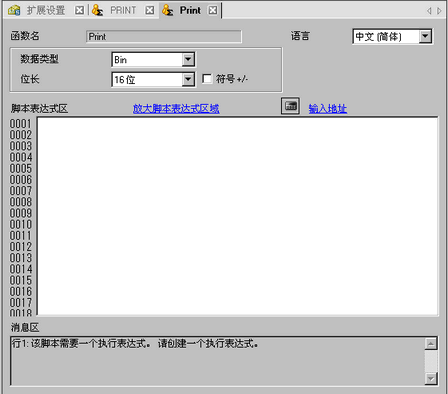This screenshot has width=448, height=394.
Task: Open the 位长 16 位 dropdown
Action: coord(188,80)
